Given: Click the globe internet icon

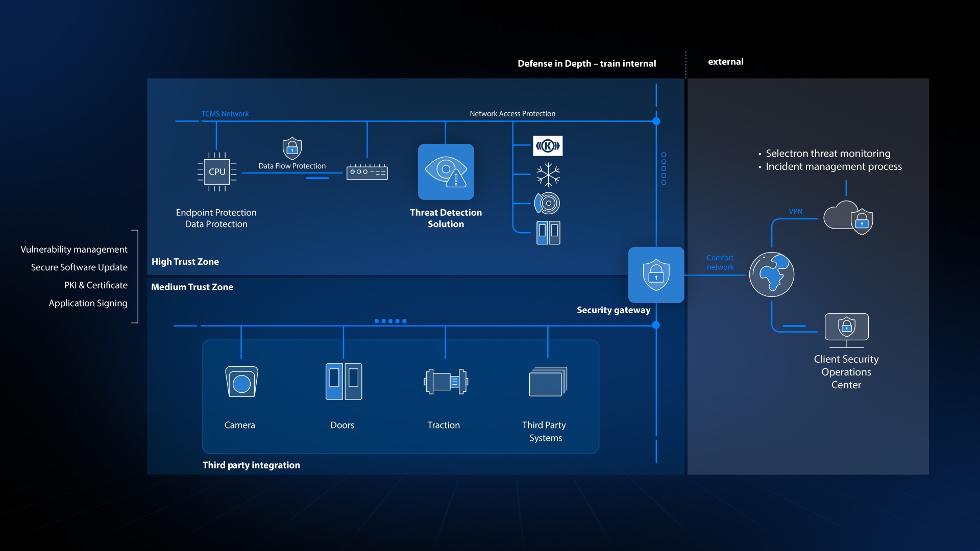Looking at the screenshot, I should pyautogui.click(x=771, y=274).
